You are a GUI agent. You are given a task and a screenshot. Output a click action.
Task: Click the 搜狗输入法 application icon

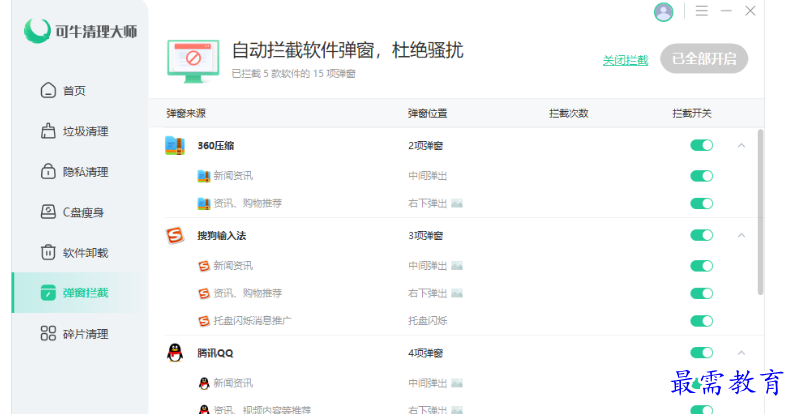[175, 235]
